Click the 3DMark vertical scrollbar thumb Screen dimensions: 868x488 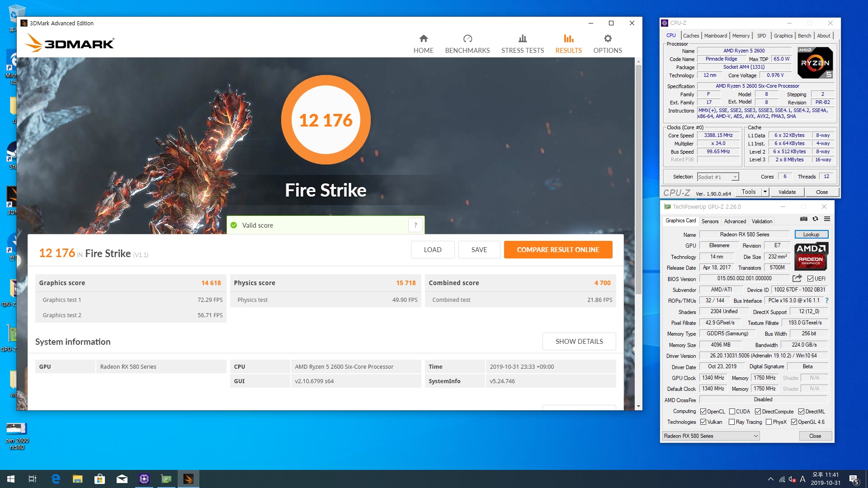tap(638, 180)
